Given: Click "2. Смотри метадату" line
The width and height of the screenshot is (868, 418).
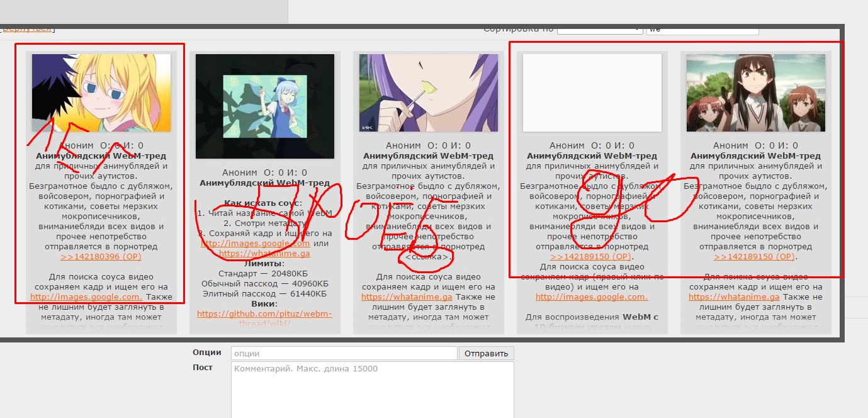Looking at the screenshot, I should (x=265, y=223).
